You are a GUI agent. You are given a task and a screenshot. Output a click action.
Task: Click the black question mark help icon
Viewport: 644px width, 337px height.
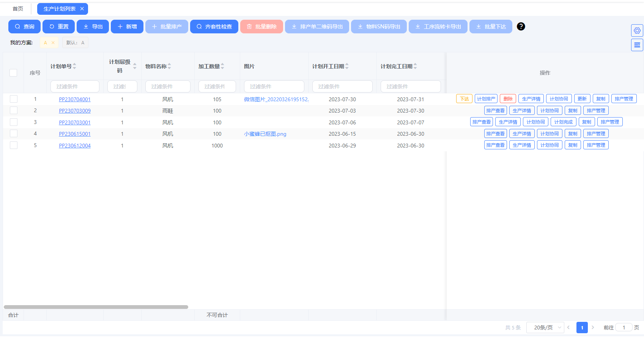pos(521,27)
